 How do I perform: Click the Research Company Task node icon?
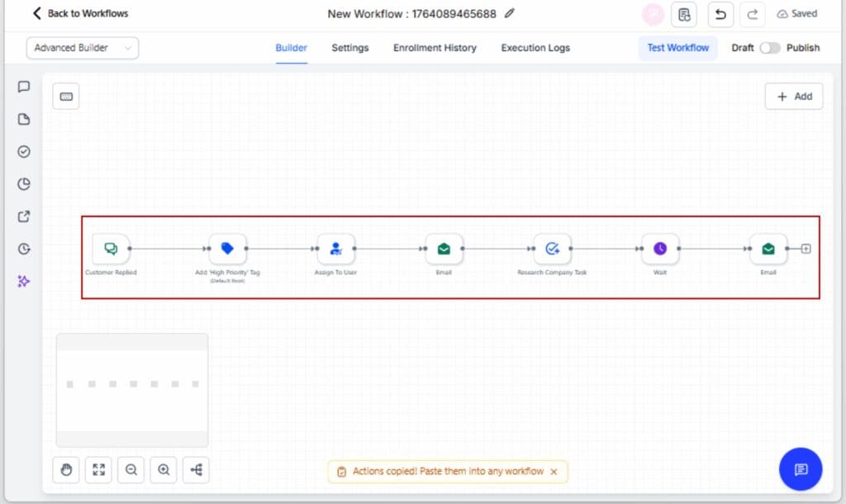click(x=552, y=248)
